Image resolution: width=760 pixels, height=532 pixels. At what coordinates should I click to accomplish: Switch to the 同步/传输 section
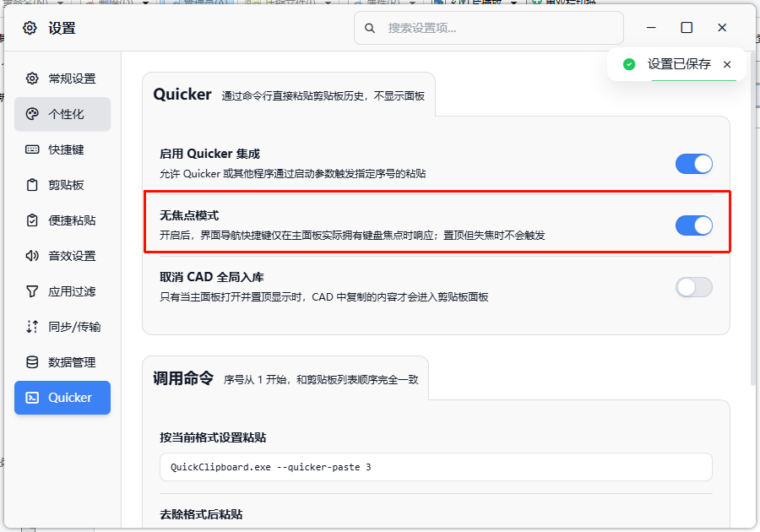click(x=62, y=327)
